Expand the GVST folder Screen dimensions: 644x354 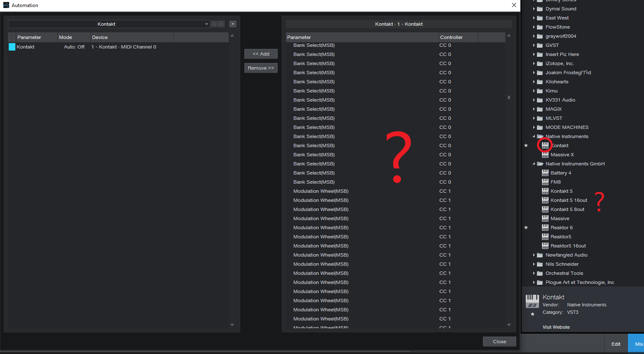(x=534, y=45)
